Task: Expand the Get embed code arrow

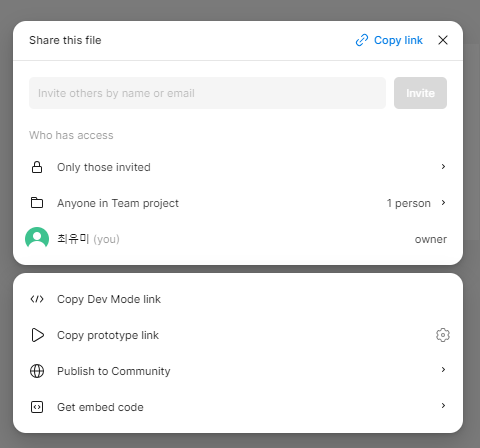Action: click(x=443, y=405)
